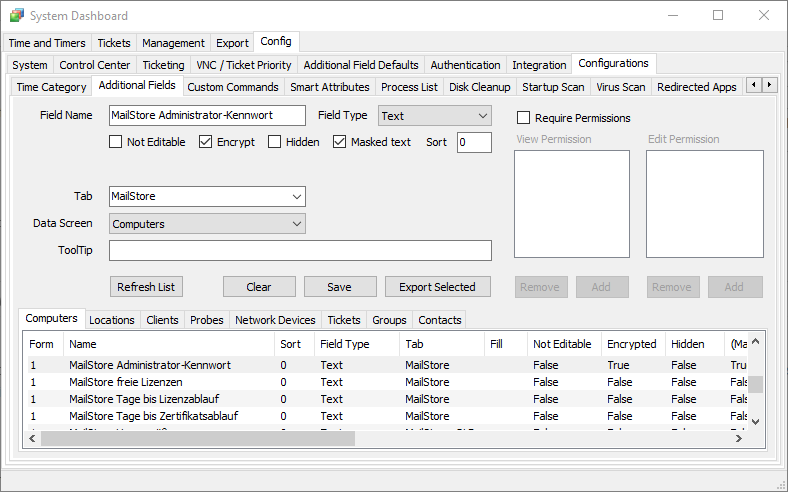Switch to the Custom Commands tab
This screenshot has width=788, height=492.
(233, 87)
